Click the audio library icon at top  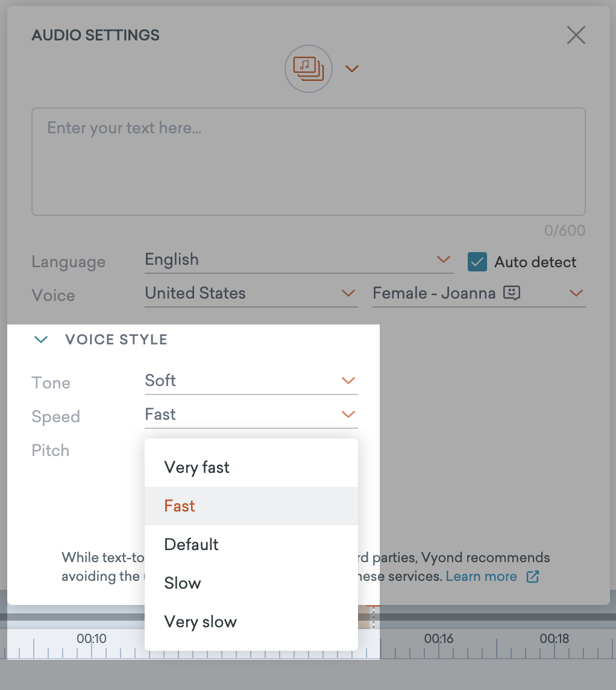point(308,69)
